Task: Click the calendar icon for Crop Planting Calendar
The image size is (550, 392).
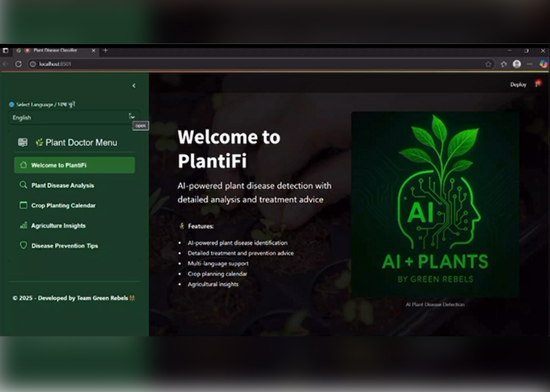Action: [23, 205]
